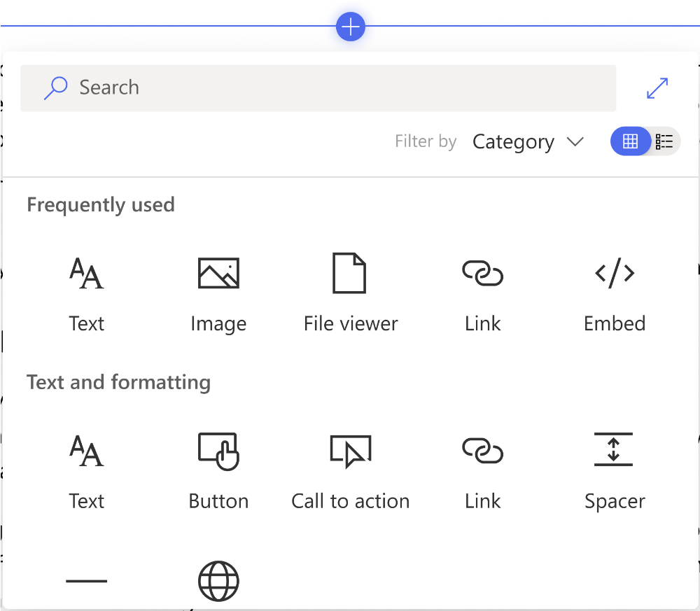Insert Link web part from Frequently used

[x=482, y=293]
